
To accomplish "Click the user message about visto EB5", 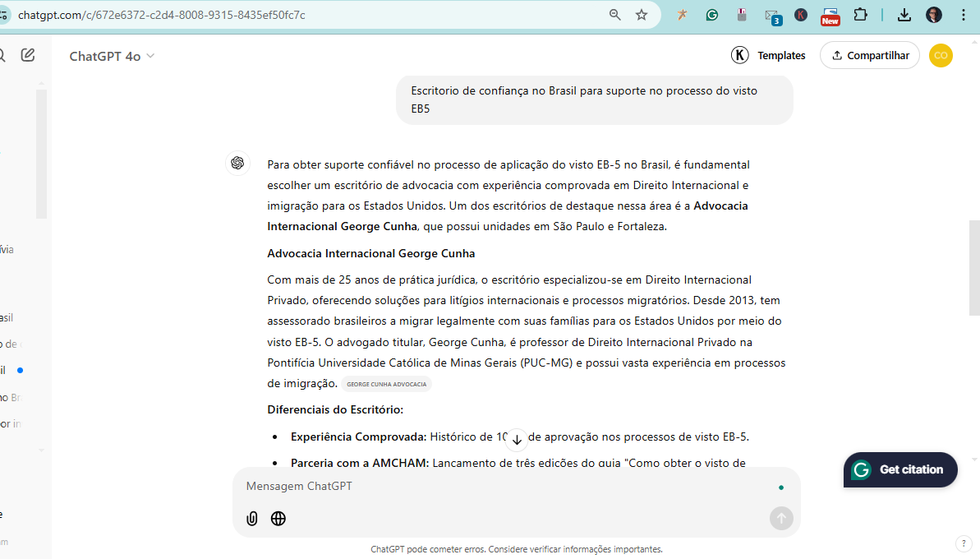I will [x=595, y=99].
